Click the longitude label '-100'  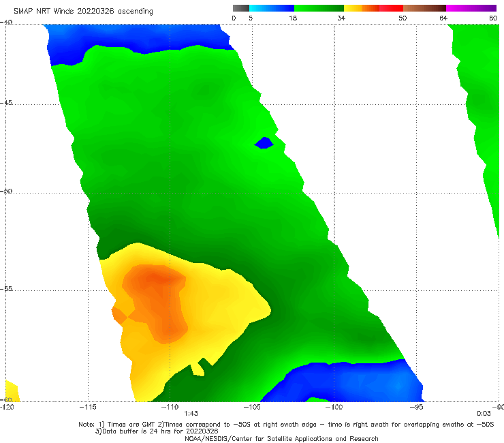pyautogui.click(x=334, y=407)
